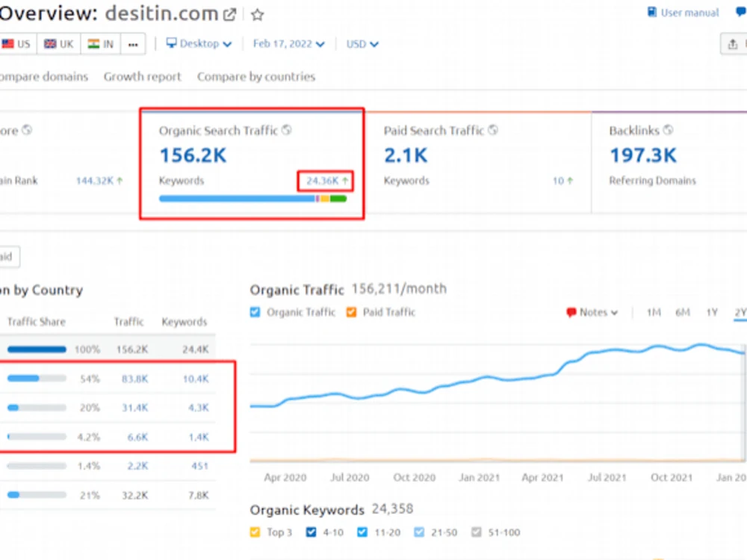Open the Notes dropdown
The height and width of the screenshot is (560, 747).
592,312
